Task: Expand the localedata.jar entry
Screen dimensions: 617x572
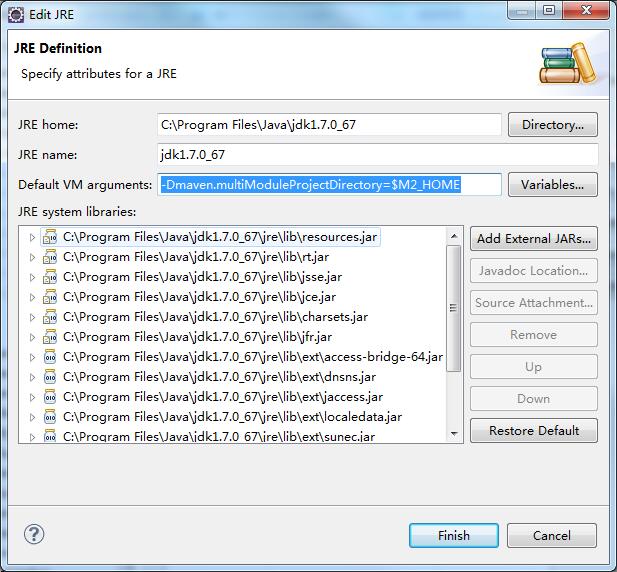Action: (32, 417)
